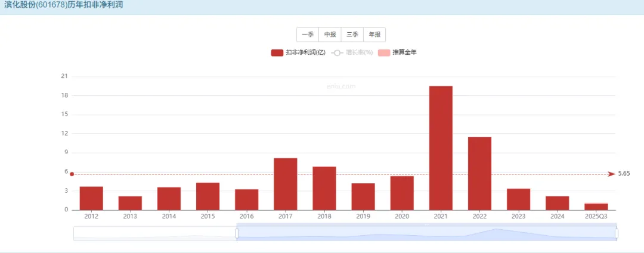The image size is (644, 253).
Task: Click the 2017 profit bar
Action: click(286, 184)
